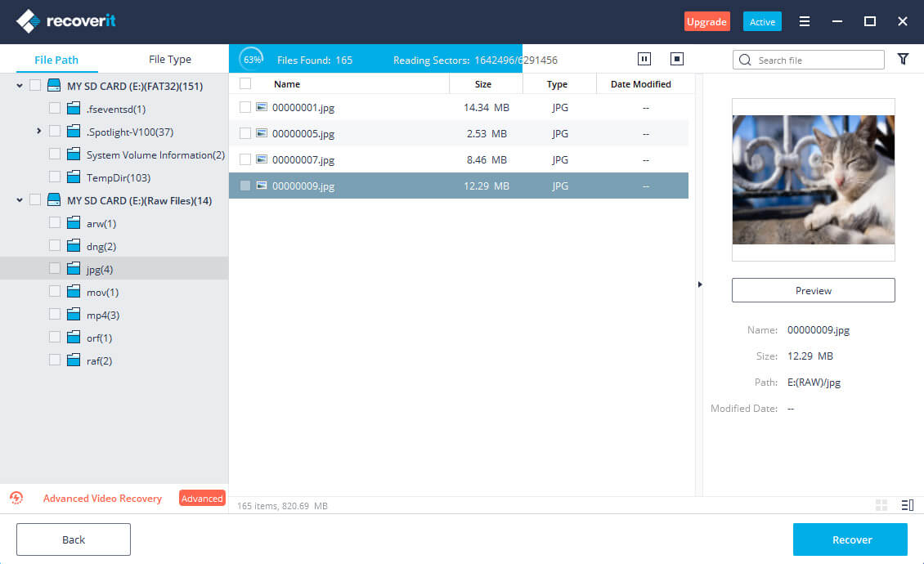
Task: Click the 63% scan progress indicator
Action: click(x=252, y=59)
